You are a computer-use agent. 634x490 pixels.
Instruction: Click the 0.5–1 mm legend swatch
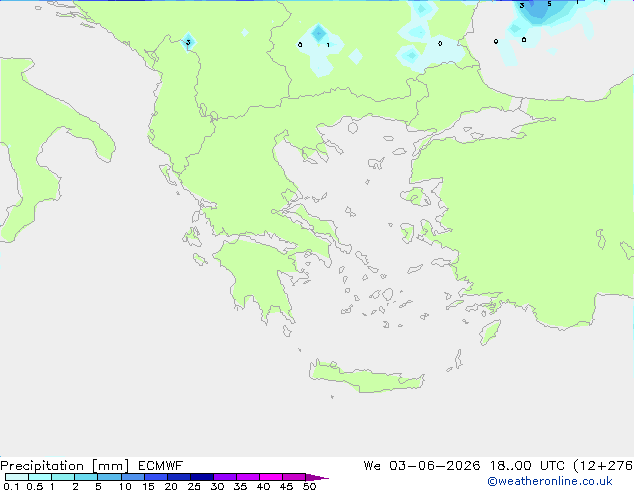click(40, 477)
